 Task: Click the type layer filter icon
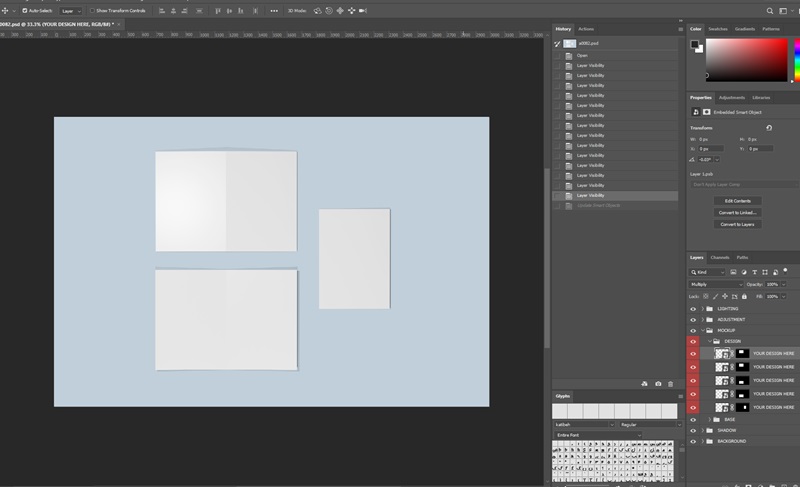tap(753, 272)
